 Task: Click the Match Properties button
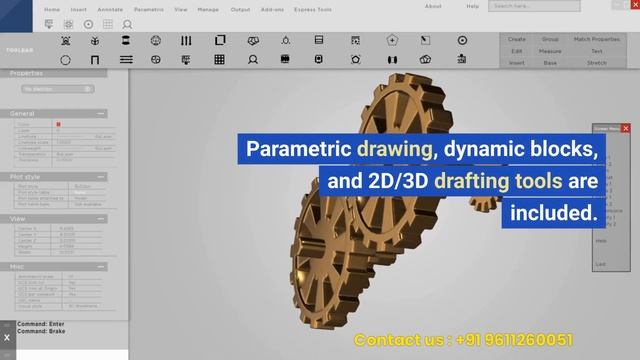click(x=597, y=39)
